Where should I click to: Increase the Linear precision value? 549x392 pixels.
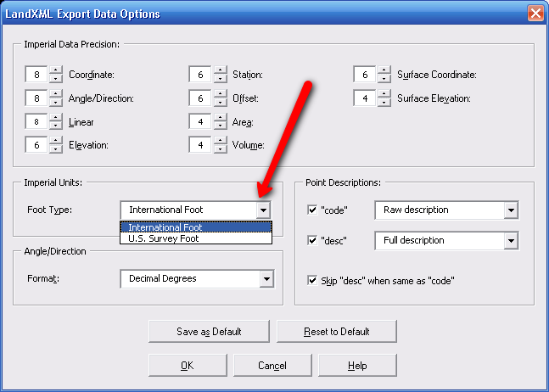click(x=56, y=117)
